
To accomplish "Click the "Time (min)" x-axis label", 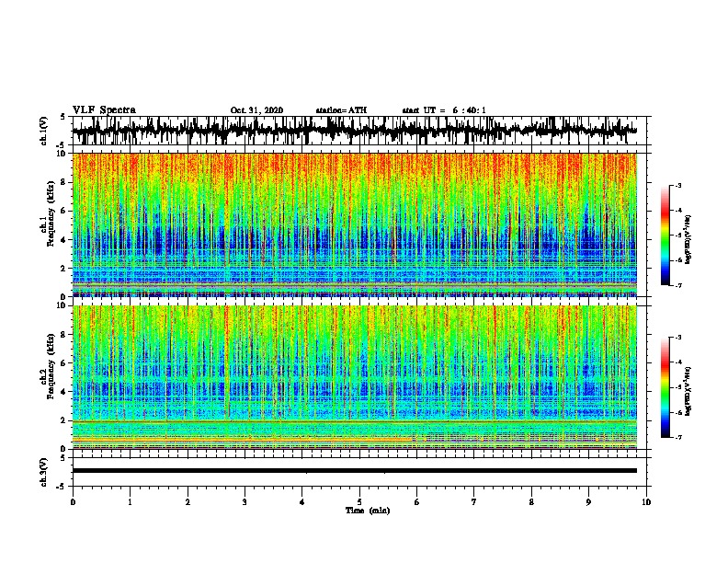I will click(x=368, y=511).
